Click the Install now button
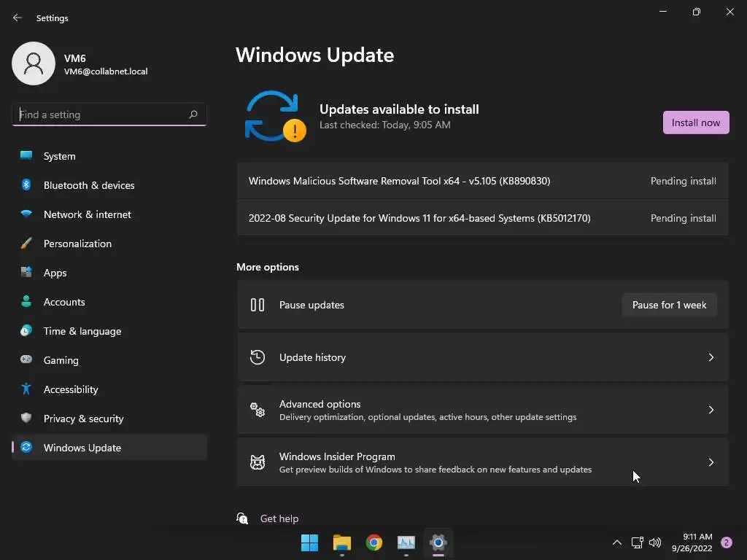Viewport: 747px width, 560px height. click(x=696, y=122)
